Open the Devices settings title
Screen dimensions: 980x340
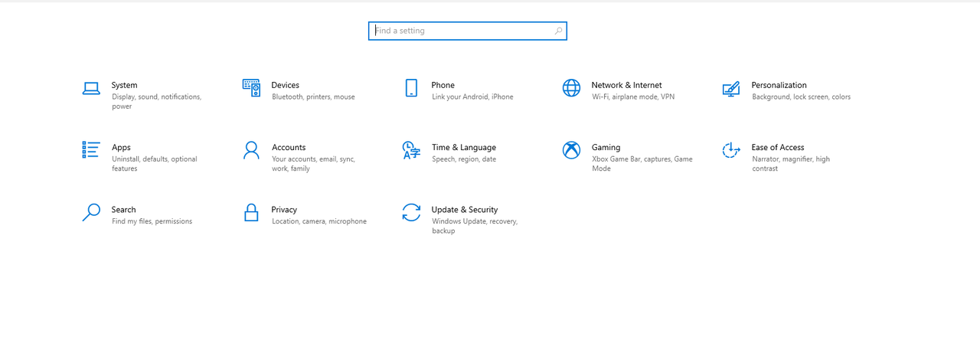[x=286, y=85]
